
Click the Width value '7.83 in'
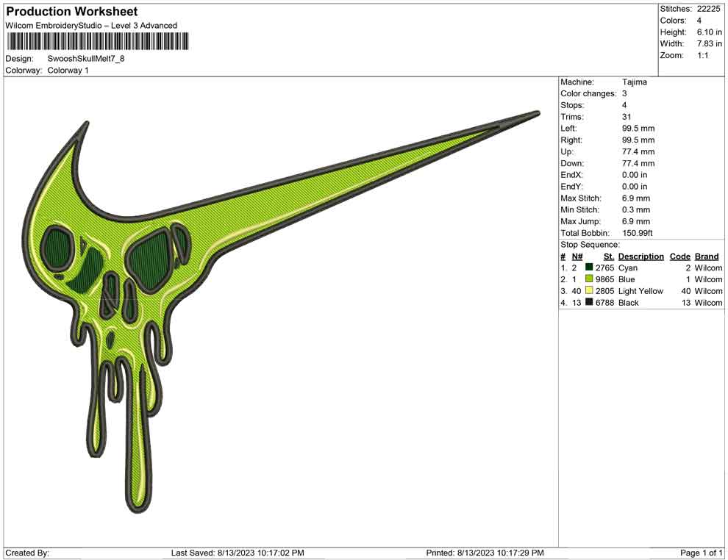(x=709, y=43)
